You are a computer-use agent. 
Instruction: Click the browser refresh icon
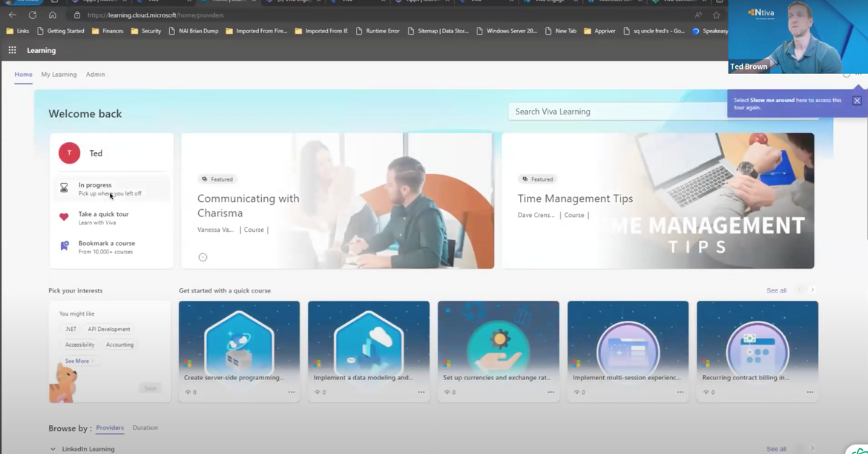(32, 14)
